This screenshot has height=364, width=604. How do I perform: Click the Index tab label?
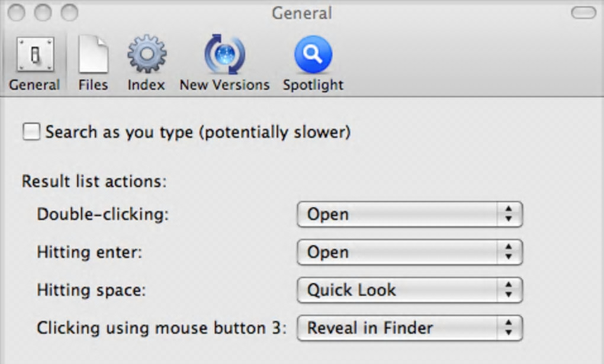146,85
